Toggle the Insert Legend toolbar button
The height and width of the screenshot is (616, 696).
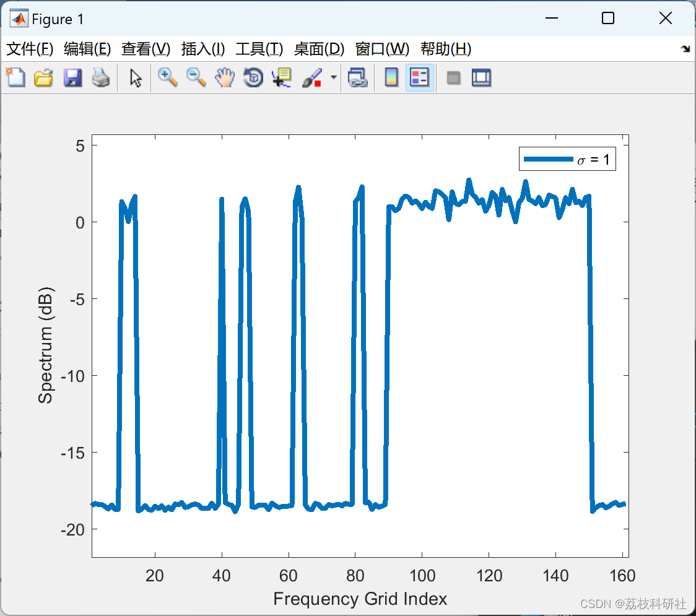[419, 77]
